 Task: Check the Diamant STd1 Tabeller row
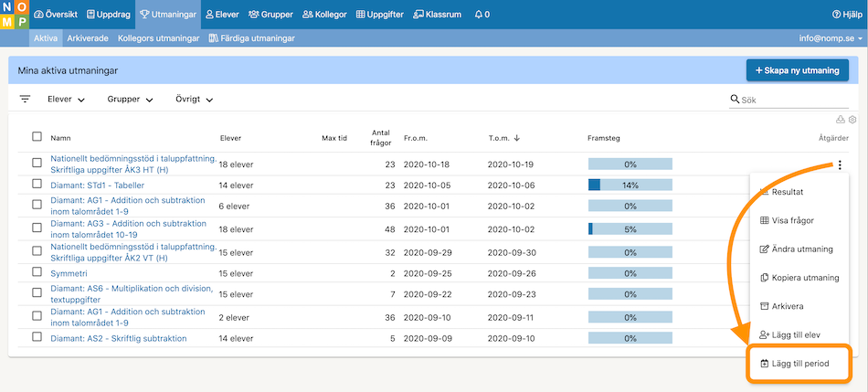coord(37,184)
